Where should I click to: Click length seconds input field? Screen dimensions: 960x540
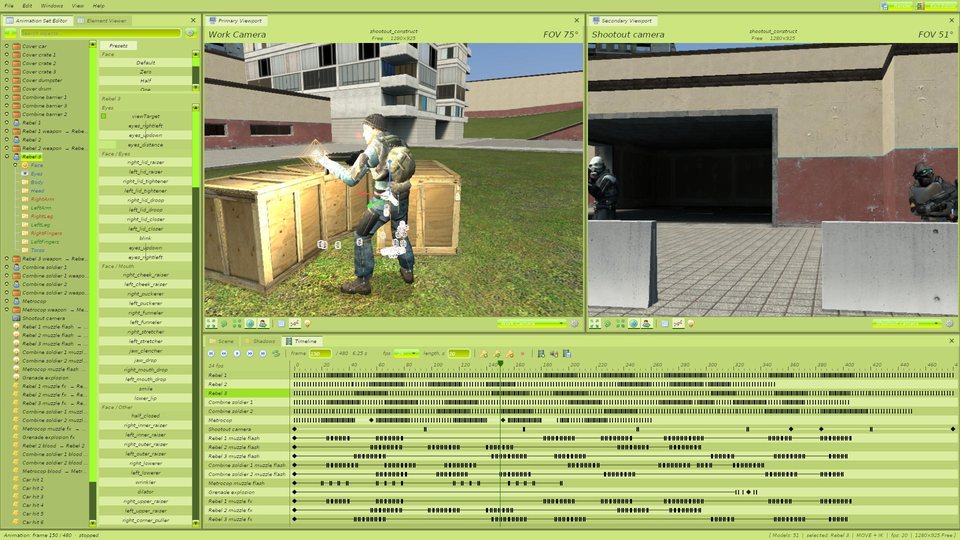point(459,353)
